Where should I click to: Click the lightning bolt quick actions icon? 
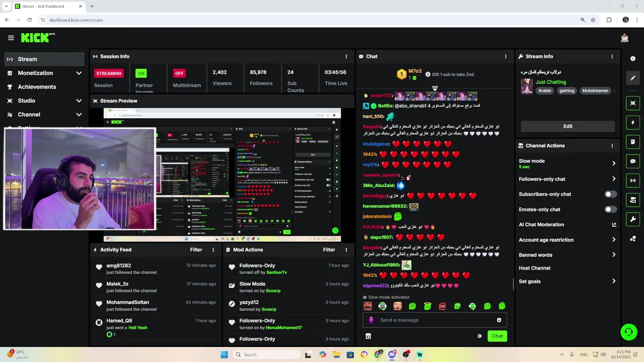point(632,123)
